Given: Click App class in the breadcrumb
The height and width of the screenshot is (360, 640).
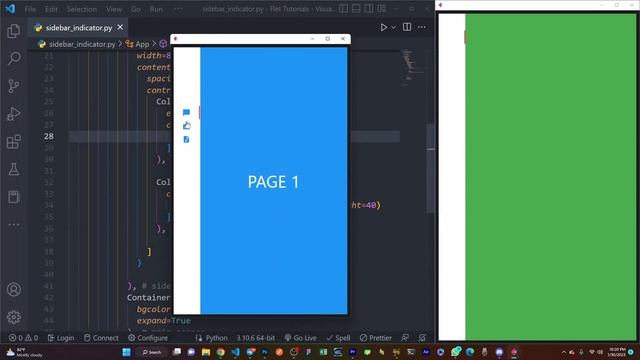Looking at the screenshot, I should (142, 44).
